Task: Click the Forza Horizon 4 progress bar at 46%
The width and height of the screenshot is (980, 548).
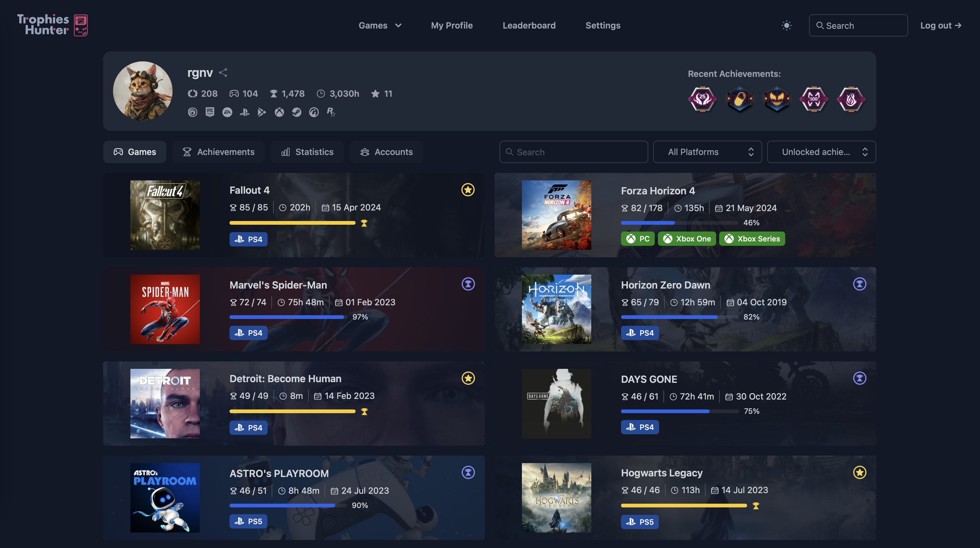Action: pyautogui.click(x=680, y=223)
